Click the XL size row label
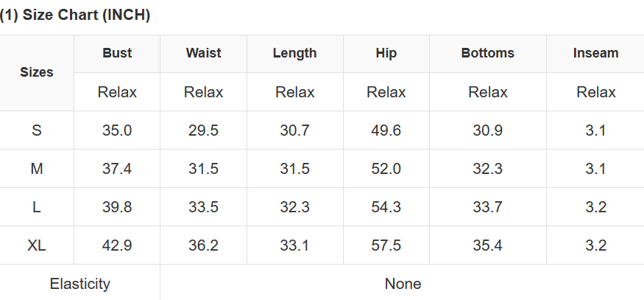This screenshot has height=300, width=644. click(x=37, y=245)
